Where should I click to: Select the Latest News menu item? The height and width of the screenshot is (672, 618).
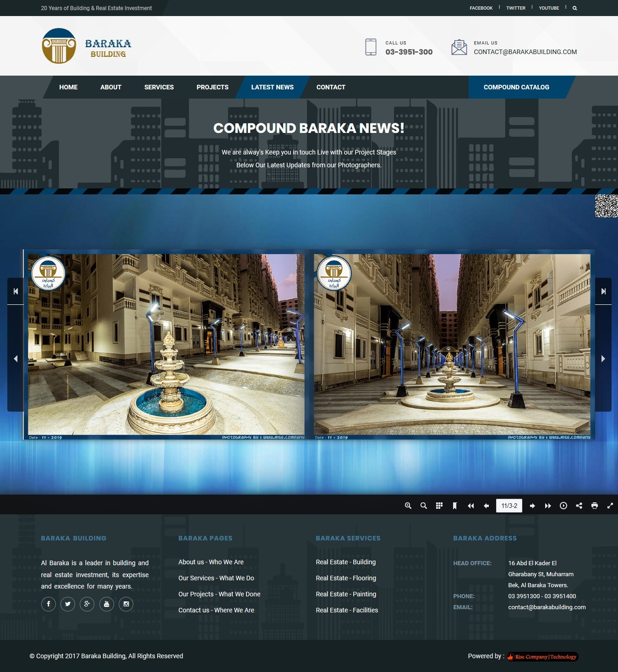click(273, 87)
